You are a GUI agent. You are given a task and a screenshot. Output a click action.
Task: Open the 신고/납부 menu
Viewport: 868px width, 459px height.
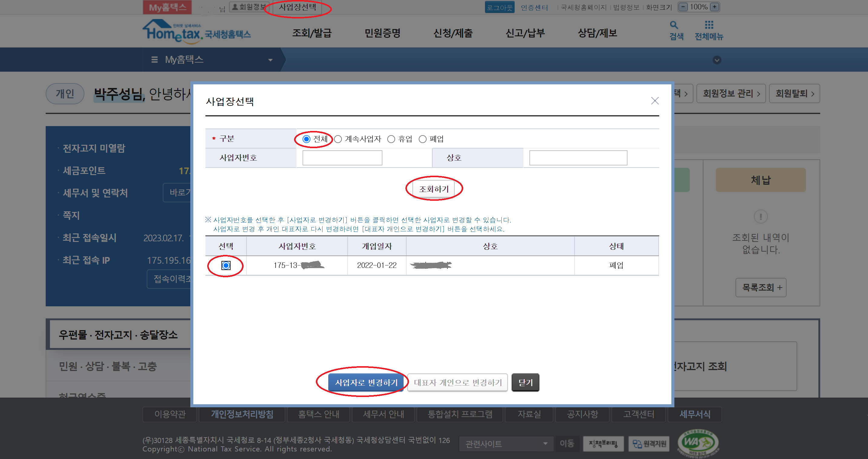525,33
